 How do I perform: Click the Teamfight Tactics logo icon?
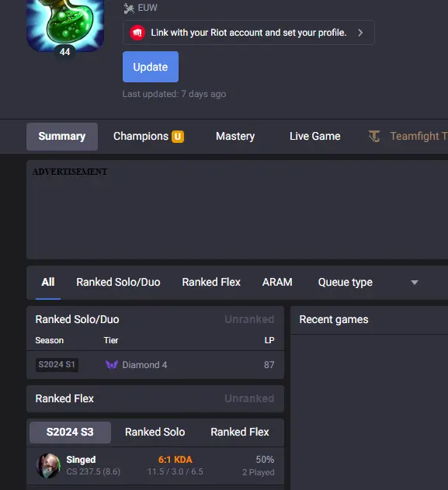click(x=374, y=136)
